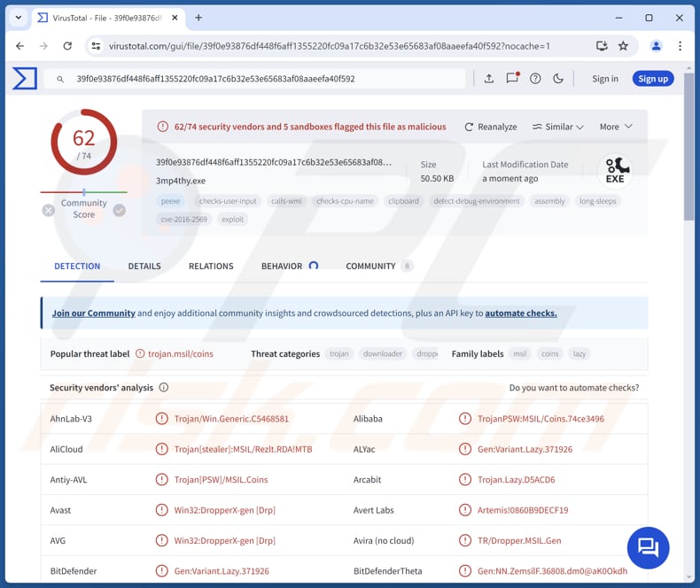Click the browser address bar URL
This screenshot has height=588, width=700.
coord(329,46)
